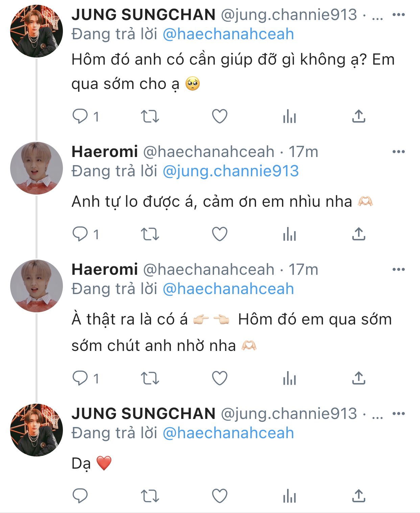The image size is (420, 513).
Task: Reply to the 'Dạ' heart tweet
Action: click(x=80, y=496)
